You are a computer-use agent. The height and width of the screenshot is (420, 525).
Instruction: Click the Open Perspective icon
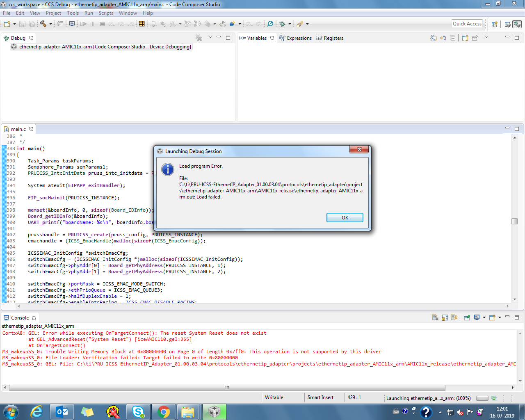pyautogui.click(x=495, y=24)
